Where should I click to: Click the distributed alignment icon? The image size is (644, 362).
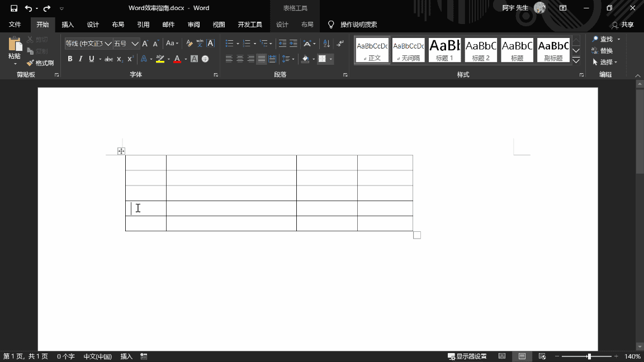tap(272, 59)
